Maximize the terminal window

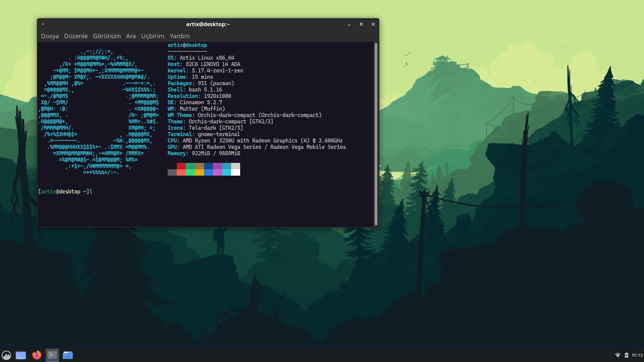tap(361, 24)
